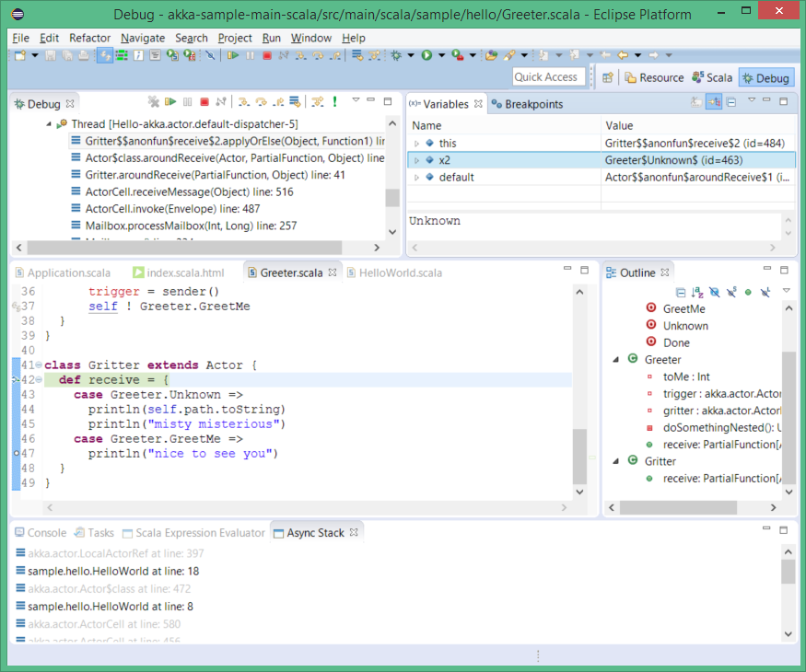Select the ActorCell.receiveMessage stack frame
Viewport: 806px width, 672px height.
click(182, 191)
